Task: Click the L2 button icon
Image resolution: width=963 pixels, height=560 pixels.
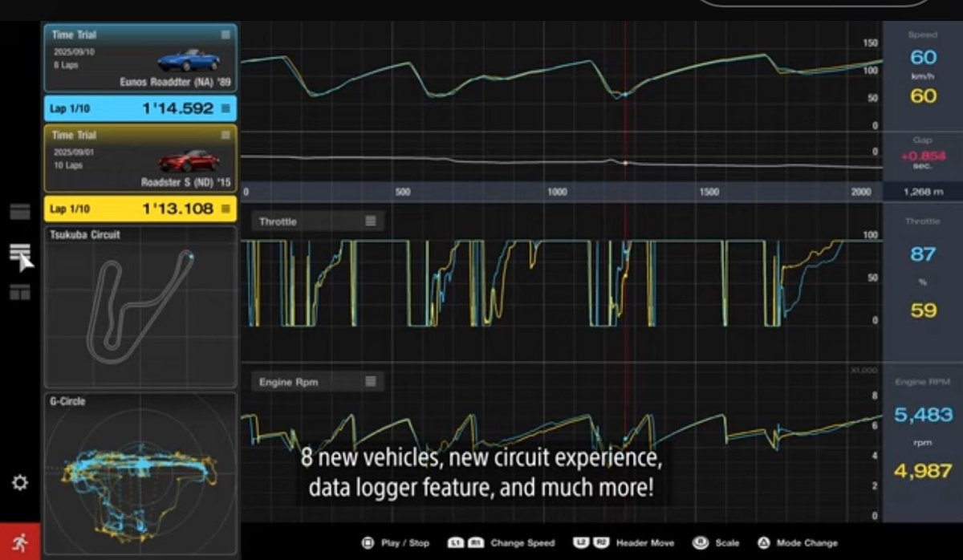Action: coord(580,543)
